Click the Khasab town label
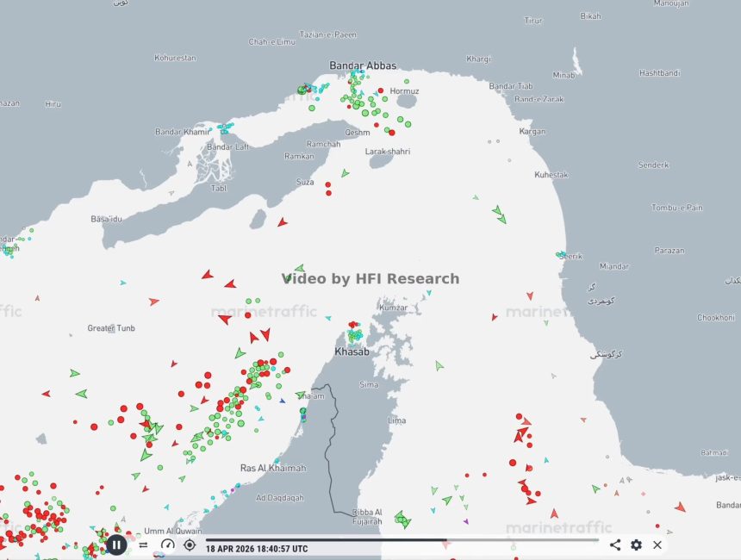The width and height of the screenshot is (741, 560). (x=352, y=352)
